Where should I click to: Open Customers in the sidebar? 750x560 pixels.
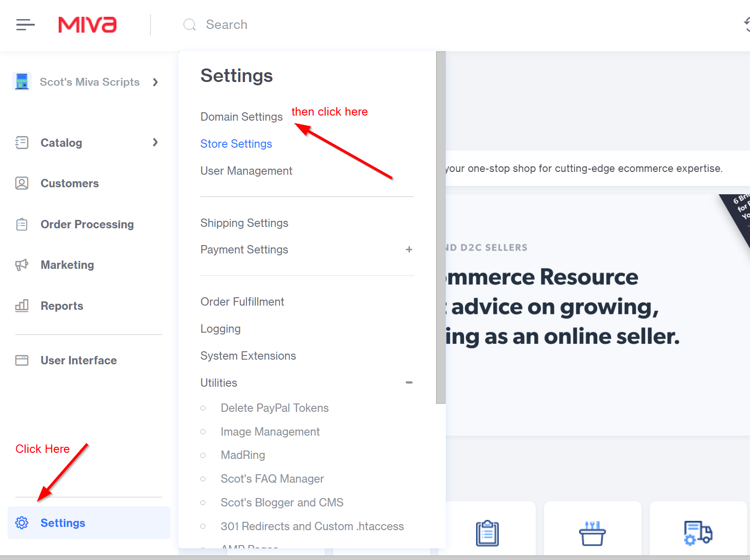69,184
